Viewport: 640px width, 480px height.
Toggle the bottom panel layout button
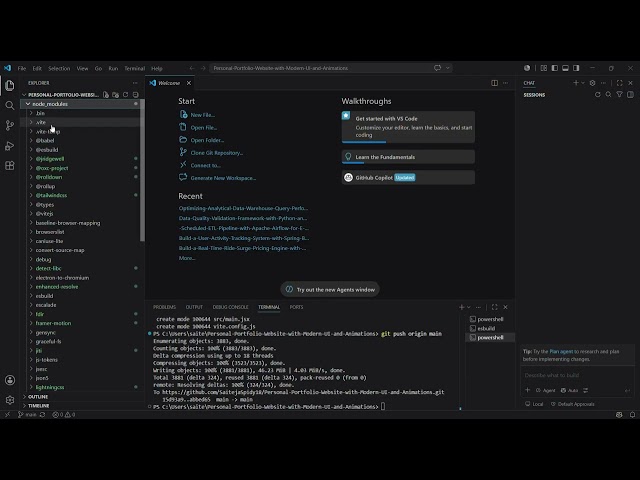(x=565, y=68)
